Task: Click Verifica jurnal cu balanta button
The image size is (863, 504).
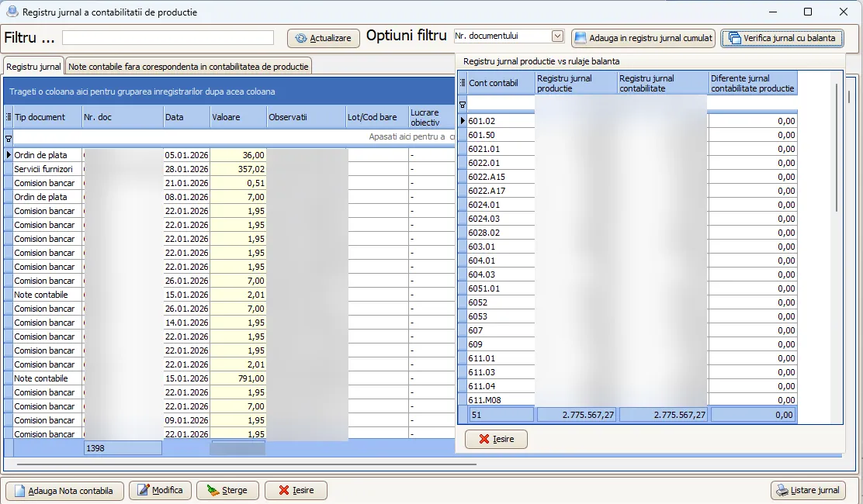Action: (x=782, y=38)
